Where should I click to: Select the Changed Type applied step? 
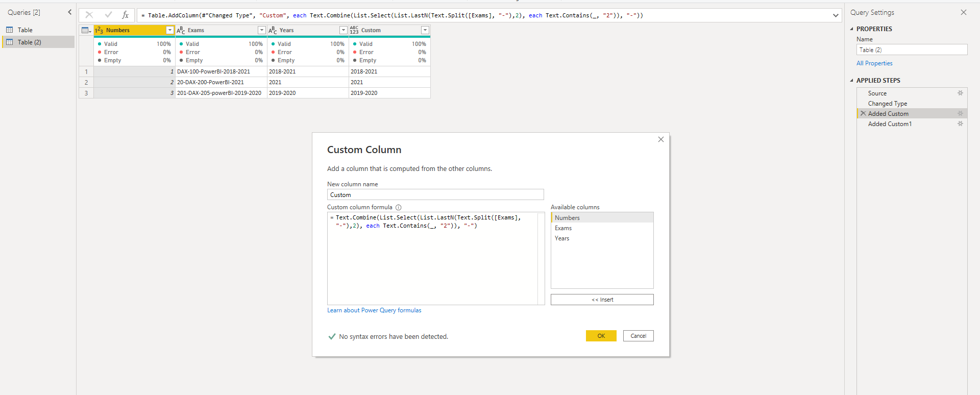(912, 104)
